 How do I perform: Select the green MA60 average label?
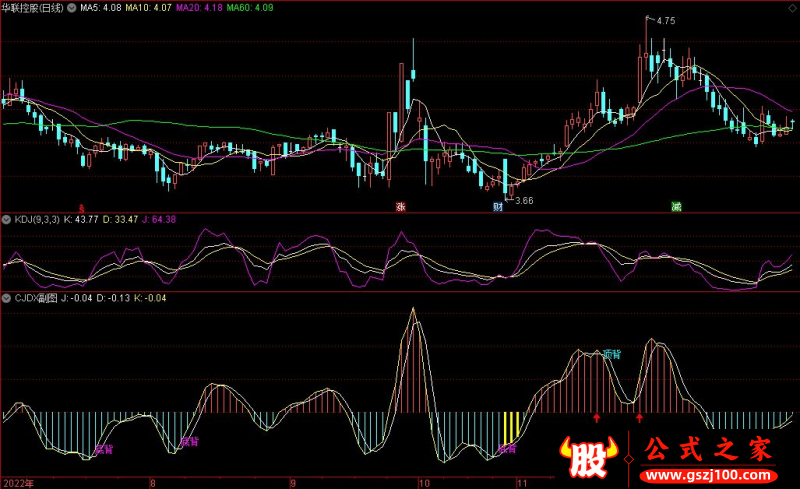pos(249,8)
